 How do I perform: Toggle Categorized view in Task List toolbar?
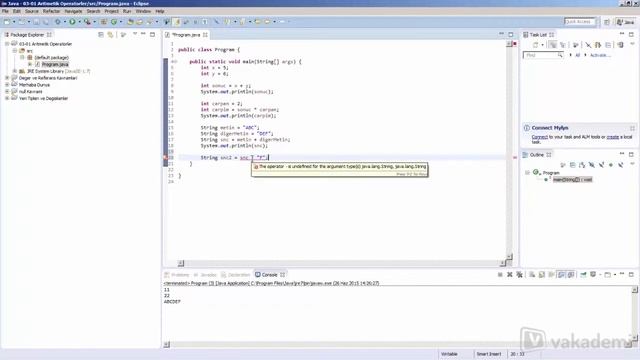[552, 45]
